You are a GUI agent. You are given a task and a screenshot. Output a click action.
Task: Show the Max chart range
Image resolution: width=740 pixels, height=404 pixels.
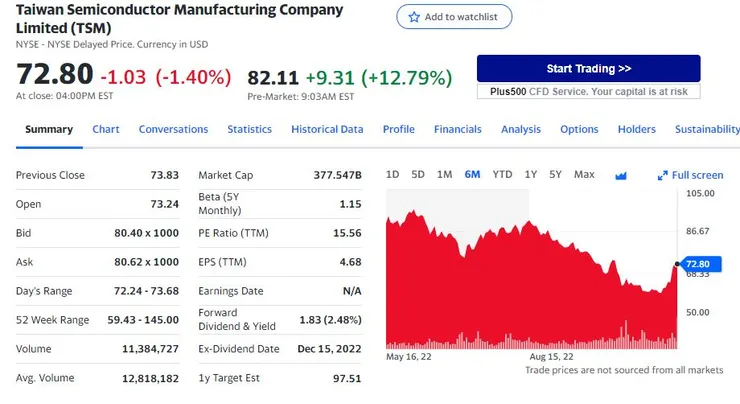pos(584,174)
